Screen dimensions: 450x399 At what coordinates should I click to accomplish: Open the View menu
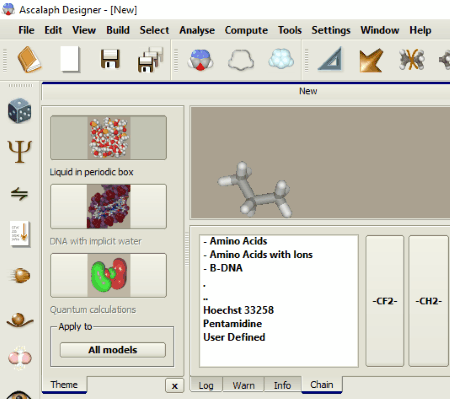point(84,30)
